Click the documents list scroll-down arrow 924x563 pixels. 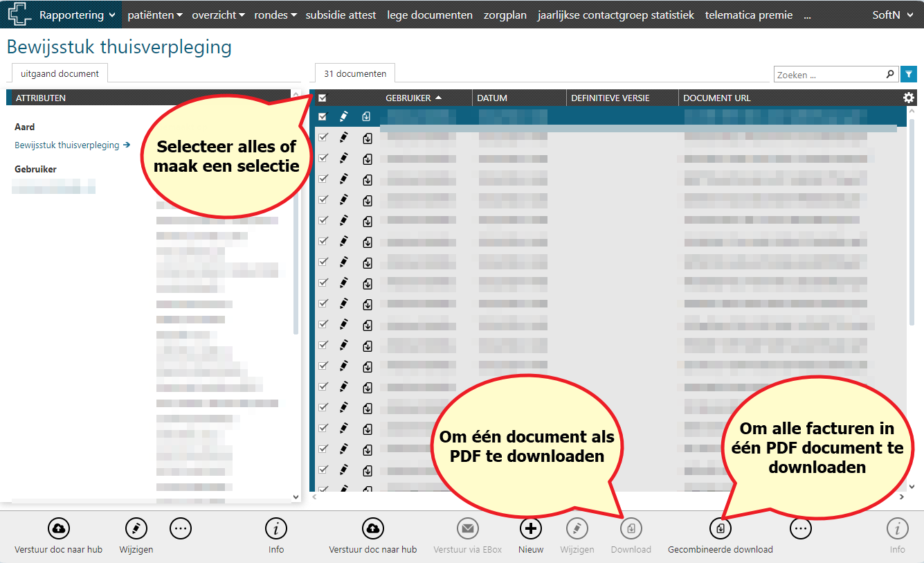tap(912, 487)
